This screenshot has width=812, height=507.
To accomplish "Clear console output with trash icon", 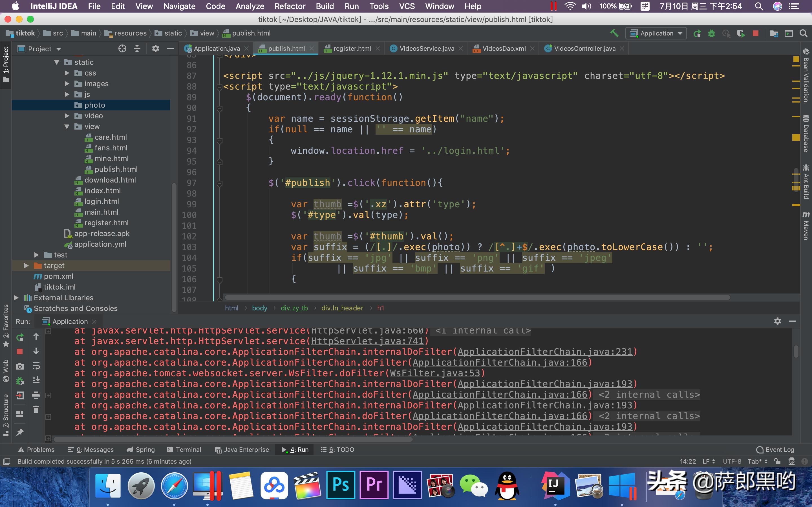I will (x=36, y=410).
